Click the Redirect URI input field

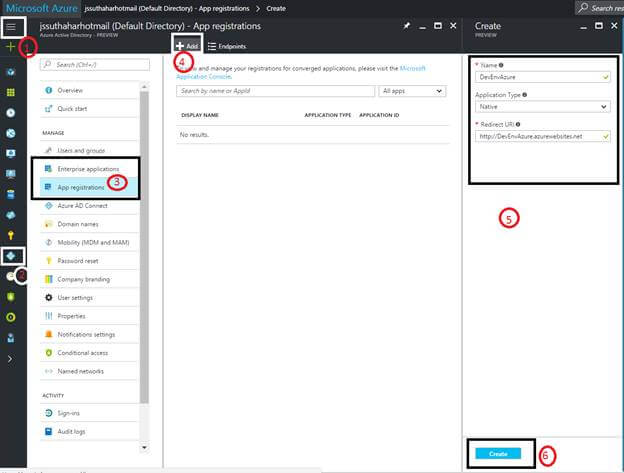click(542, 136)
